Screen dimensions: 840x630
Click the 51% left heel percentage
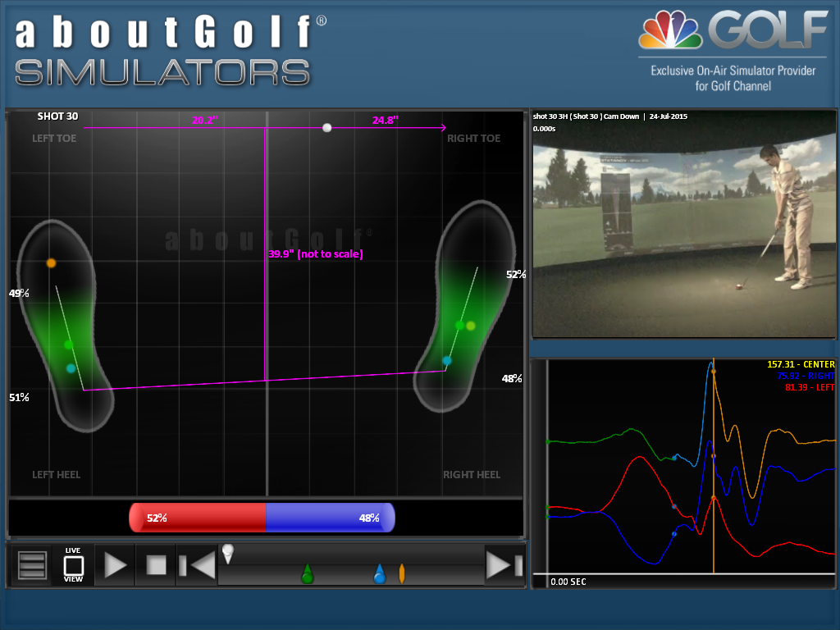point(19,398)
